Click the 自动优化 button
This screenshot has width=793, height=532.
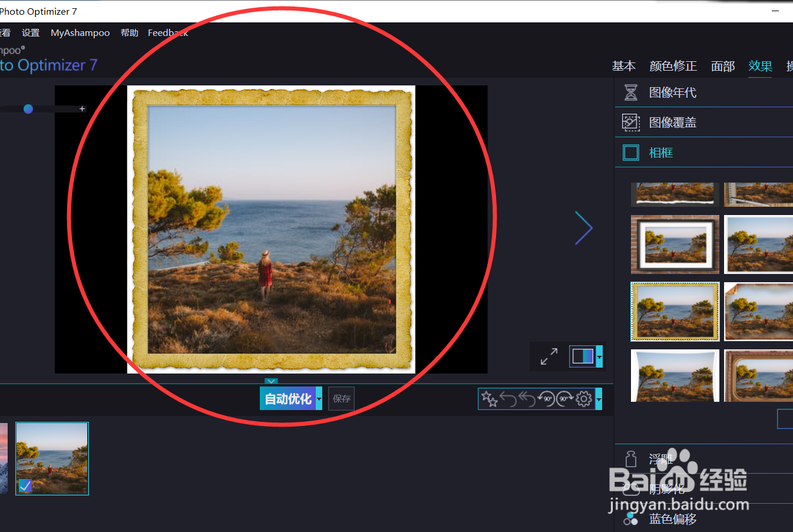coord(288,399)
